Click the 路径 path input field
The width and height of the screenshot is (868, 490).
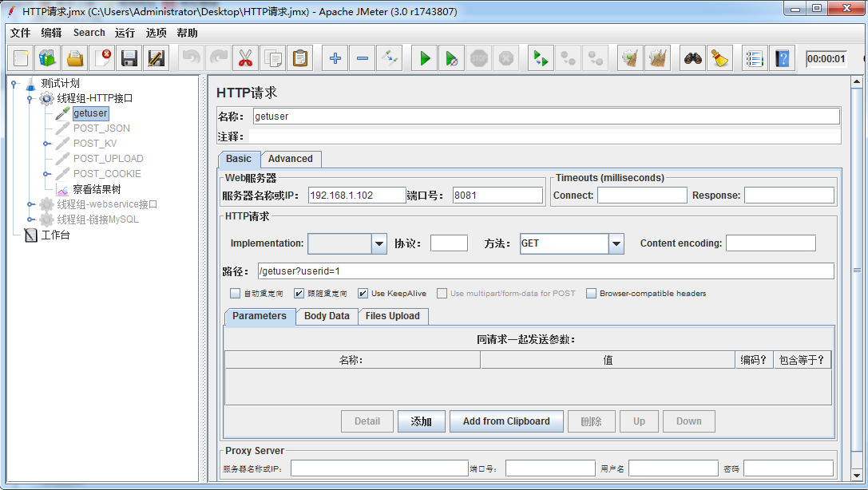[546, 271]
